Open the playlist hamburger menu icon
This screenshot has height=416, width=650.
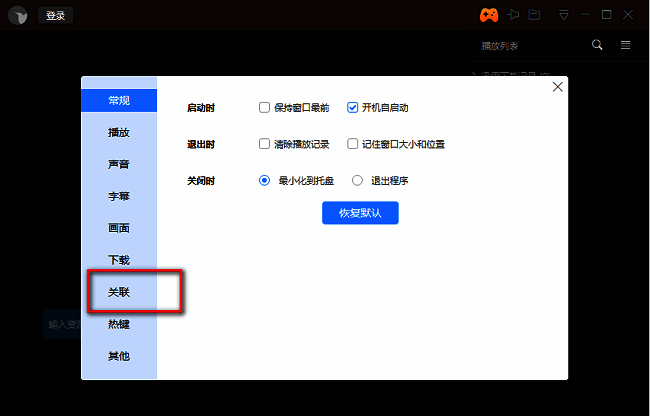tap(626, 45)
